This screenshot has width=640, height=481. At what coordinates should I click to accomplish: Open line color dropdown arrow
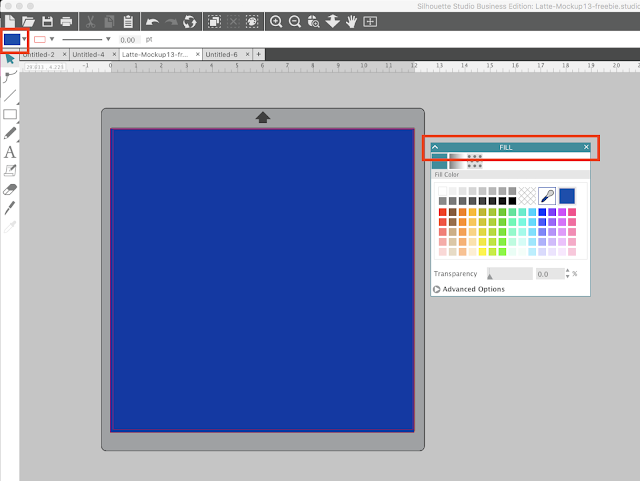coord(52,39)
